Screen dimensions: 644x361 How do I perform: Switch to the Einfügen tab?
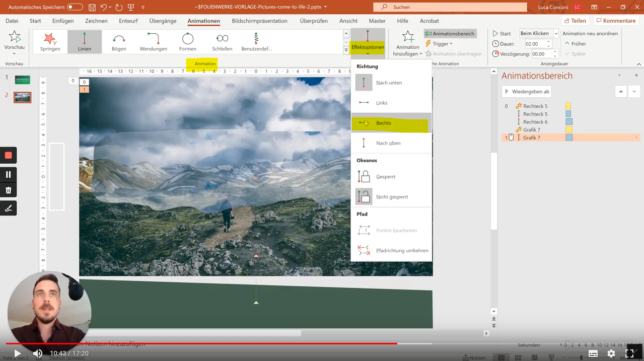[x=63, y=21]
